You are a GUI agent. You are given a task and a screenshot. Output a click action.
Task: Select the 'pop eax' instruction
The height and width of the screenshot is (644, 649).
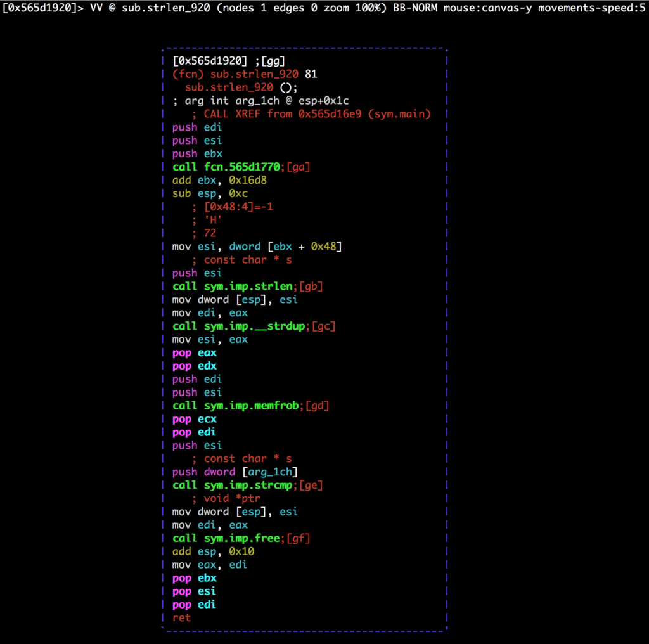point(195,352)
